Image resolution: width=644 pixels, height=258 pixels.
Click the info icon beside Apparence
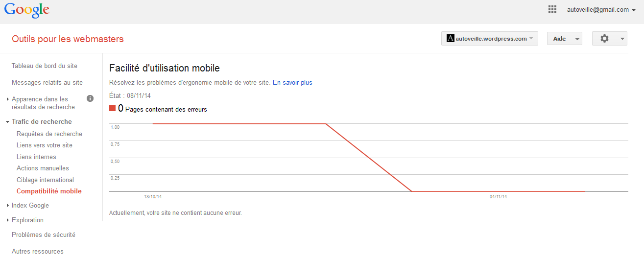(90, 98)
